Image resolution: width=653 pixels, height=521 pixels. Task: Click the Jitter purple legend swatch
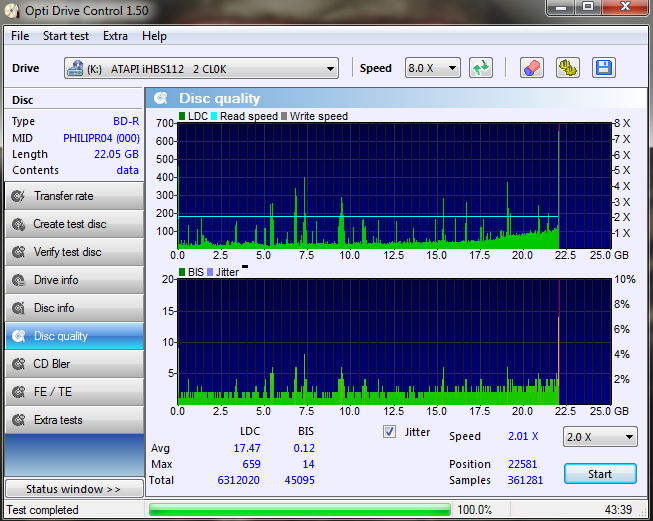point(210,272)
